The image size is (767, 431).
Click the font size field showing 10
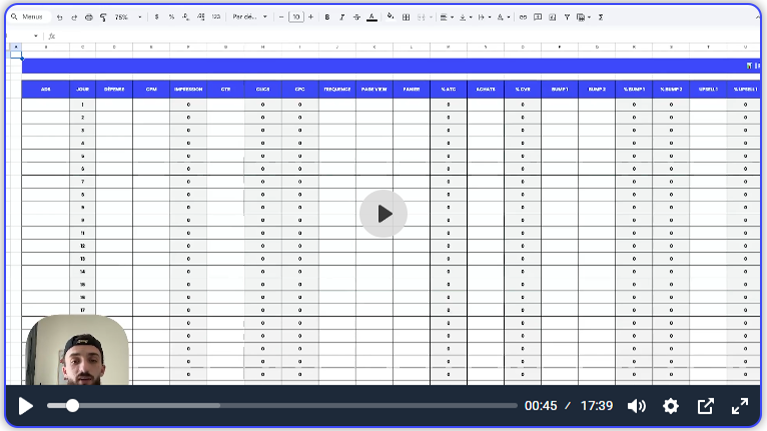click(296, 17)
